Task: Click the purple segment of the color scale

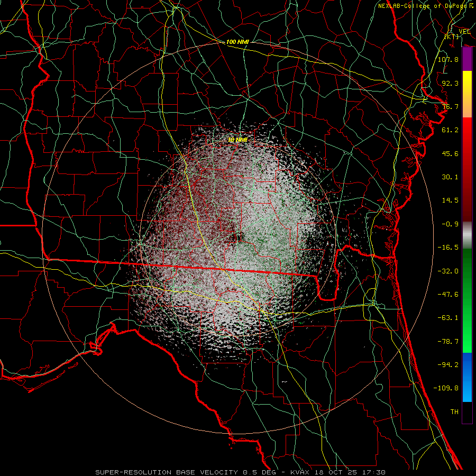Action: pos(467,59)
